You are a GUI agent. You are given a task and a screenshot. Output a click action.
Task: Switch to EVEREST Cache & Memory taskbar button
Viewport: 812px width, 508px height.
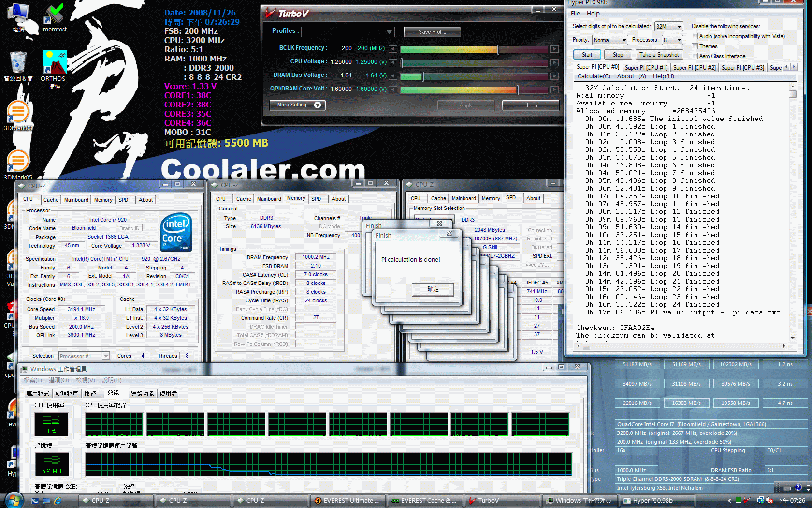(x=424, y=501)
